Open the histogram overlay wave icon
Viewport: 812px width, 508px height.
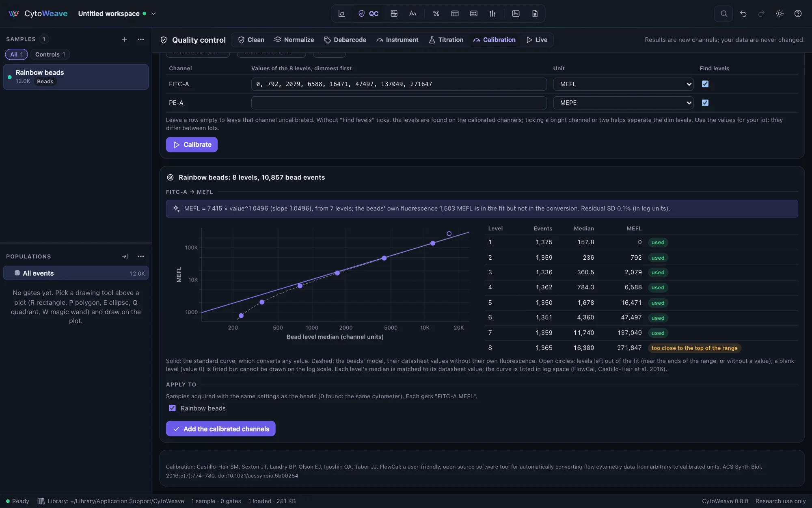click(x=413, y=13)
